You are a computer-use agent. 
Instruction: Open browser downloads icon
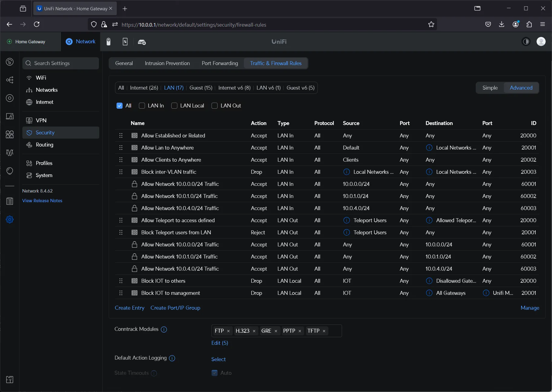[501, 24]
